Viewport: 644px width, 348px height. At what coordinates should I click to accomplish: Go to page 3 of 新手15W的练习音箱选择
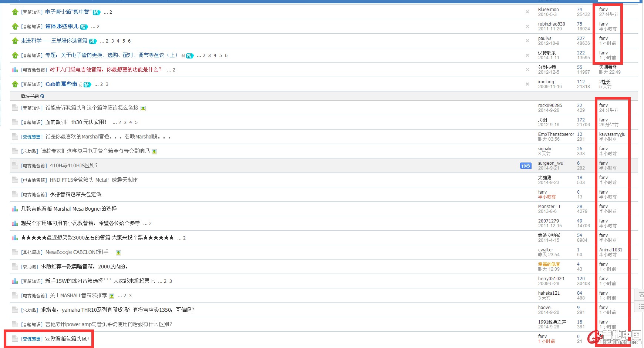171,281
